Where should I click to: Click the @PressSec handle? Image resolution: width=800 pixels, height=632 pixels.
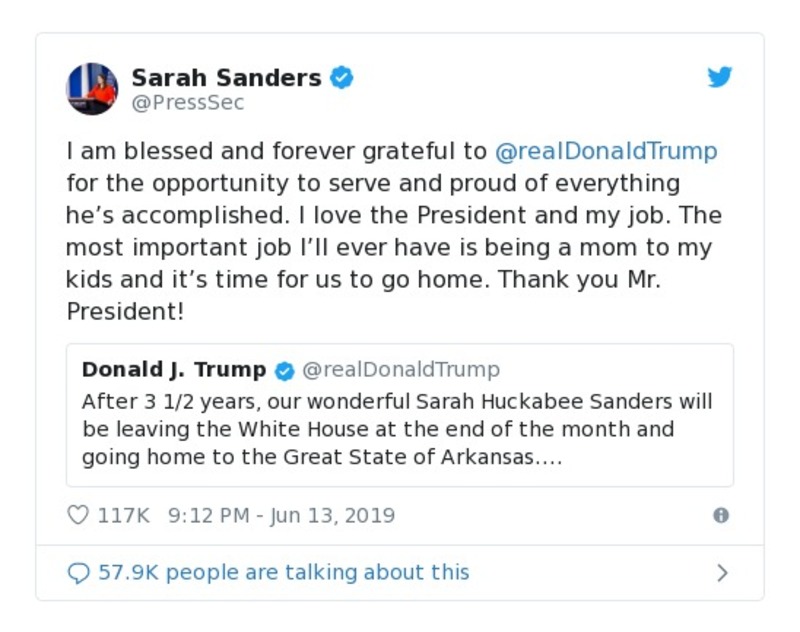188,103
